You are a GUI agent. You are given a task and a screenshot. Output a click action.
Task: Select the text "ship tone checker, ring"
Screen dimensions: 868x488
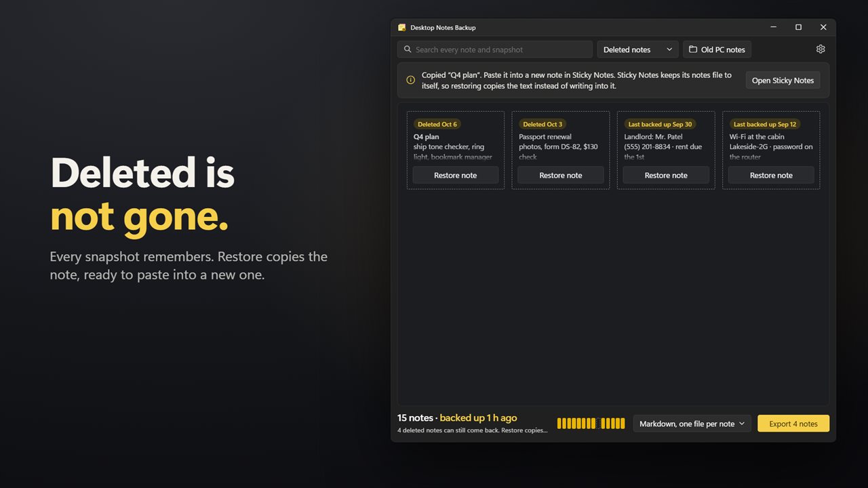449,147
